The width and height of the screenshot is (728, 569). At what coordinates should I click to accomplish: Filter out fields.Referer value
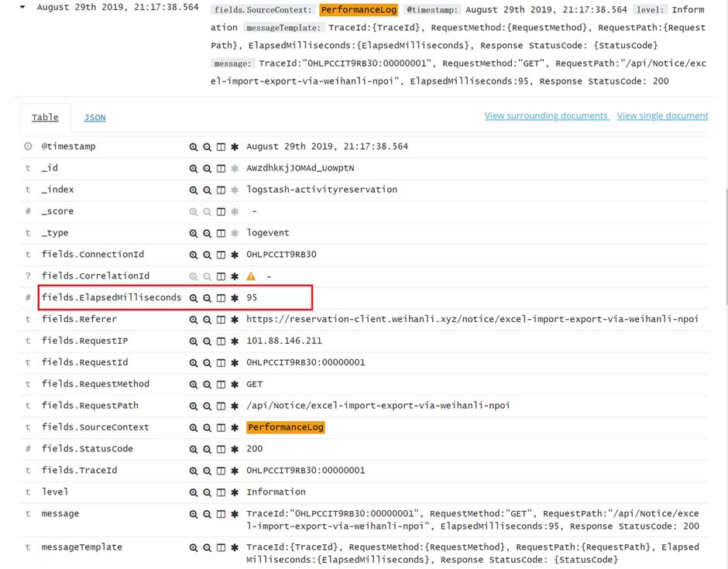[207, 320]
